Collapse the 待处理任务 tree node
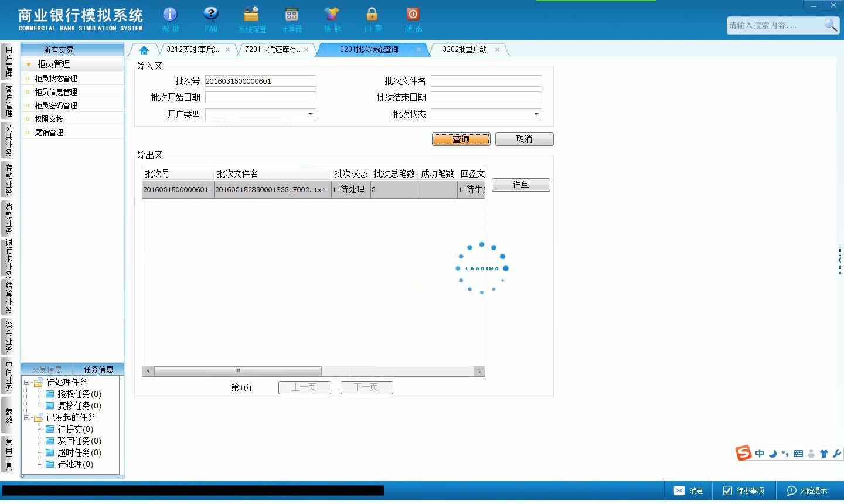The height and width of the screenshot is (504, 844). pos(26,383)
